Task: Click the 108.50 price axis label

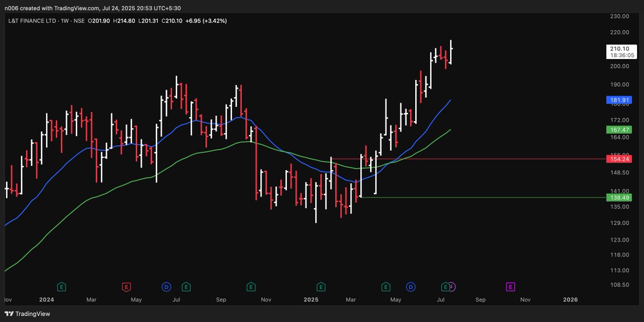Action: (x=620, y=284)
